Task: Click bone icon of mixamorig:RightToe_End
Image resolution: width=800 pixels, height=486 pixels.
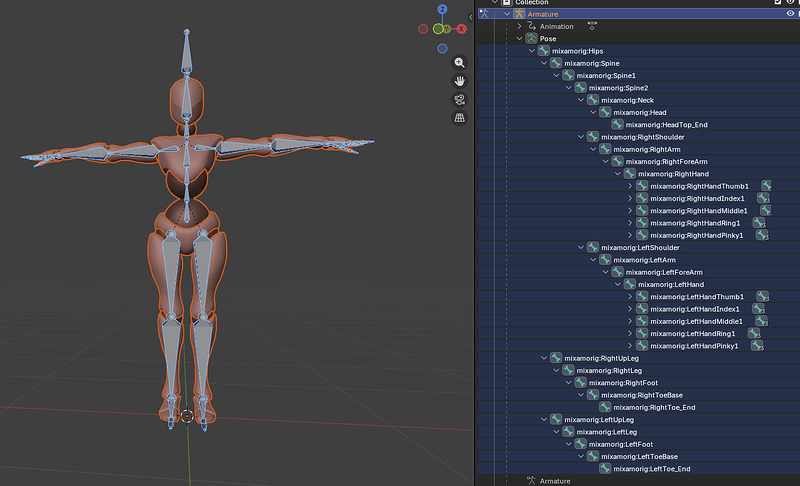Action: pyautogui.click(x=605, y=407)
